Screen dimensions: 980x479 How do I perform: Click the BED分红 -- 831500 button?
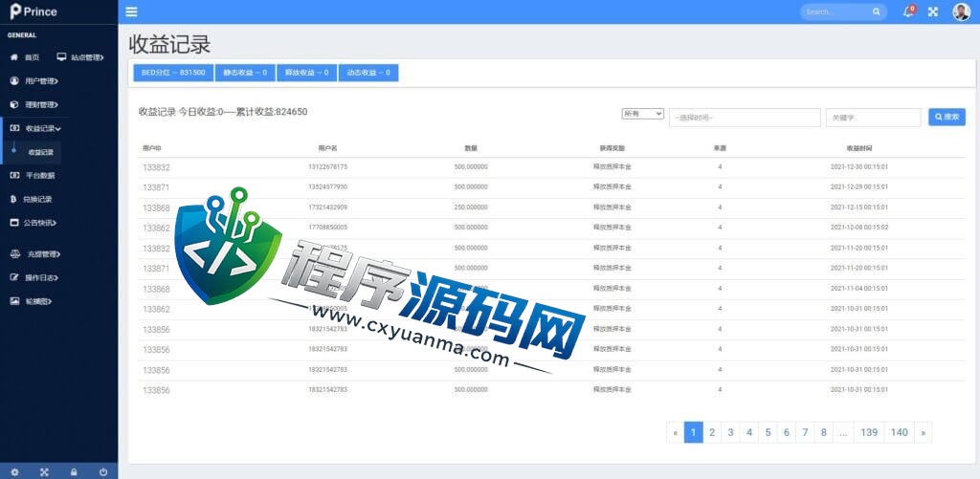[173, 73]
